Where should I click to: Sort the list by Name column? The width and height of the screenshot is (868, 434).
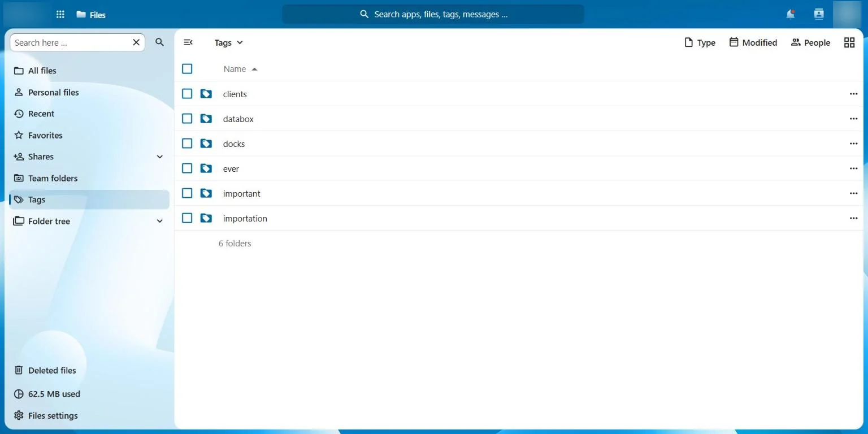pyautogui.click(x=240, y=69)
